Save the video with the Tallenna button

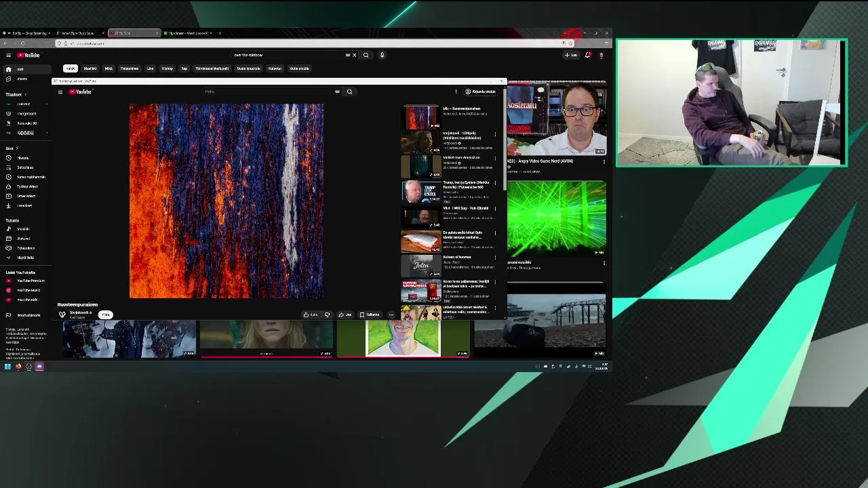tap(370, 314)
